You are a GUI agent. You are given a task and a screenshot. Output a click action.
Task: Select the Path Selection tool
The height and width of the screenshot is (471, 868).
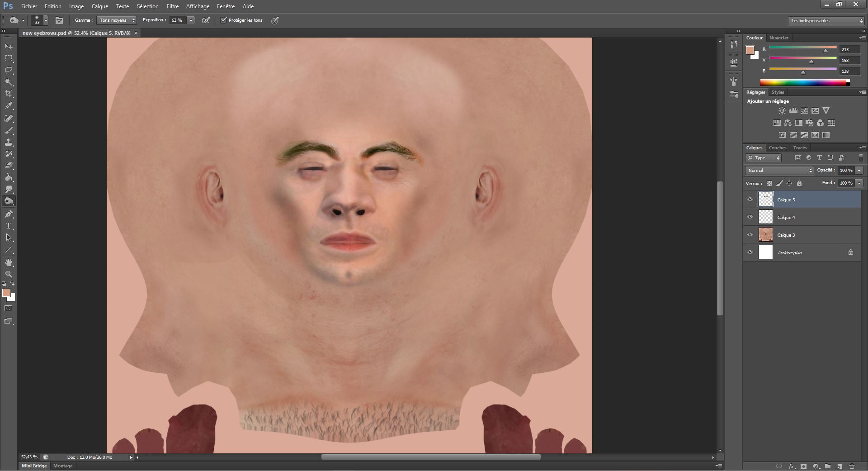point(9,238)
